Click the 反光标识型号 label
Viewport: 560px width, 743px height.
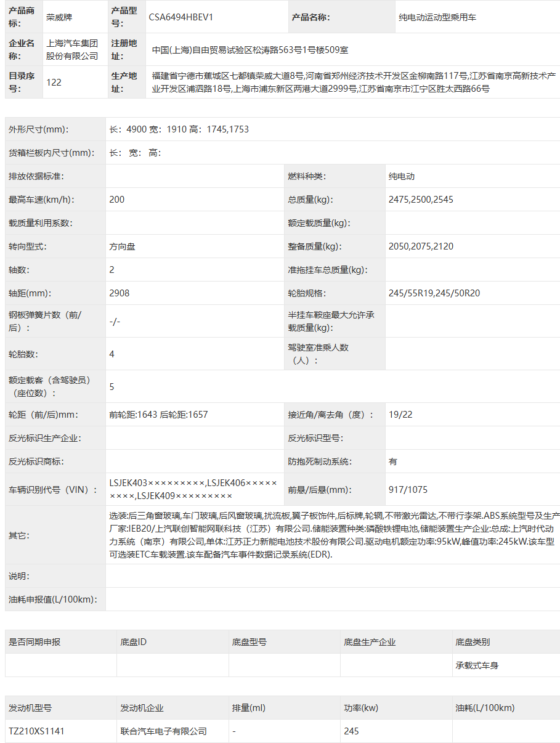coord(316,438)
